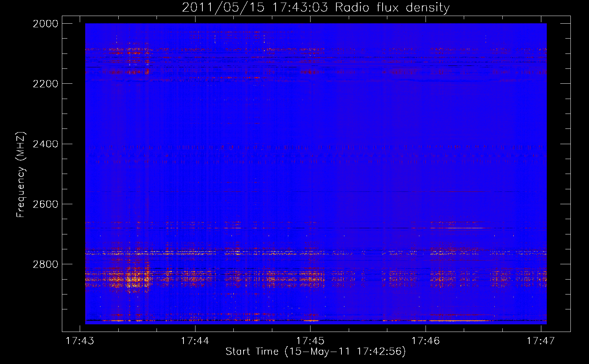Select the 2000 frequency axis label
Viewport: 589px width, 364px height.
[x=46, y=24]
